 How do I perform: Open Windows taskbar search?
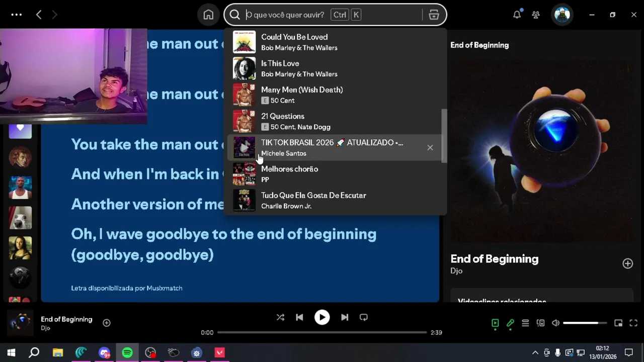point(34,352)
